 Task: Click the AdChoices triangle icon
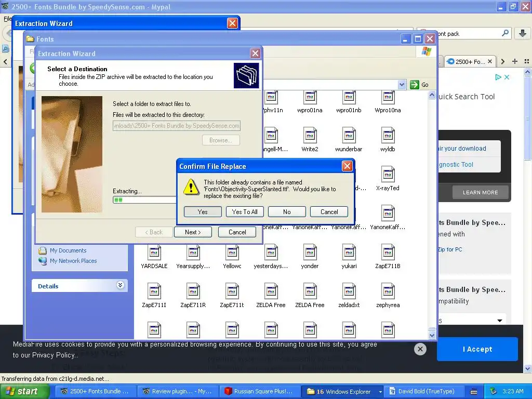(498, 77)
